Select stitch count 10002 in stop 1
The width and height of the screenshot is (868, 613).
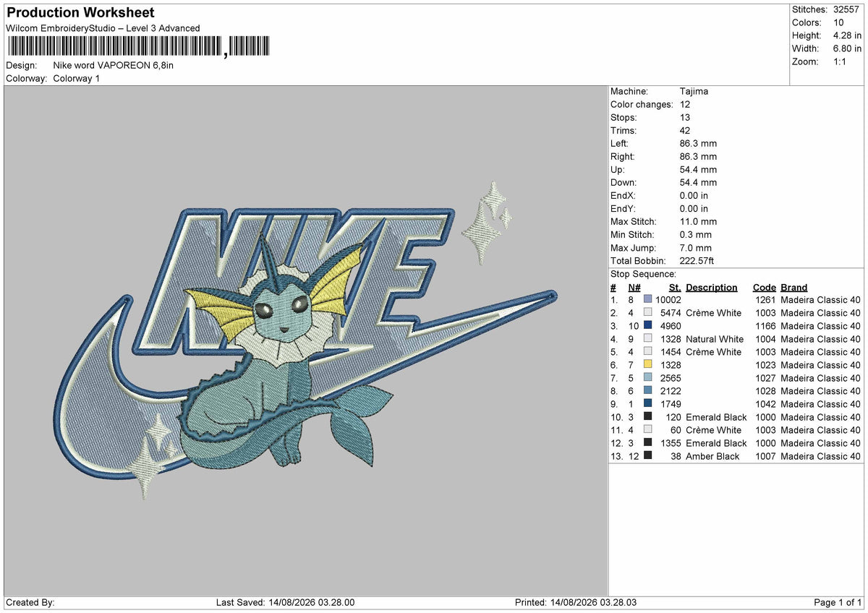point(668,300)
